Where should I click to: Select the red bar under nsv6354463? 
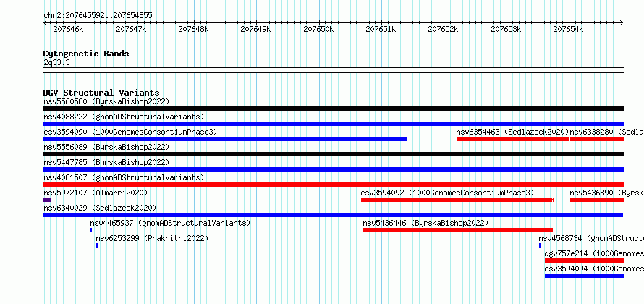point(513,139)
